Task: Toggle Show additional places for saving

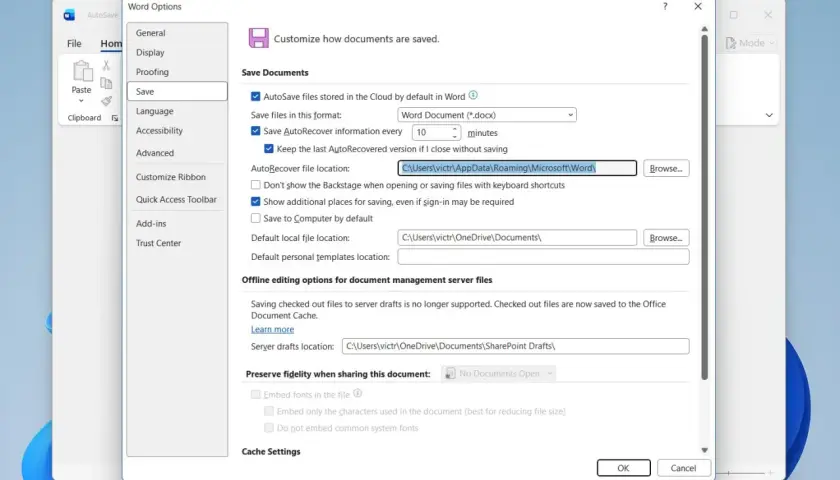Action: pos(256,201)
